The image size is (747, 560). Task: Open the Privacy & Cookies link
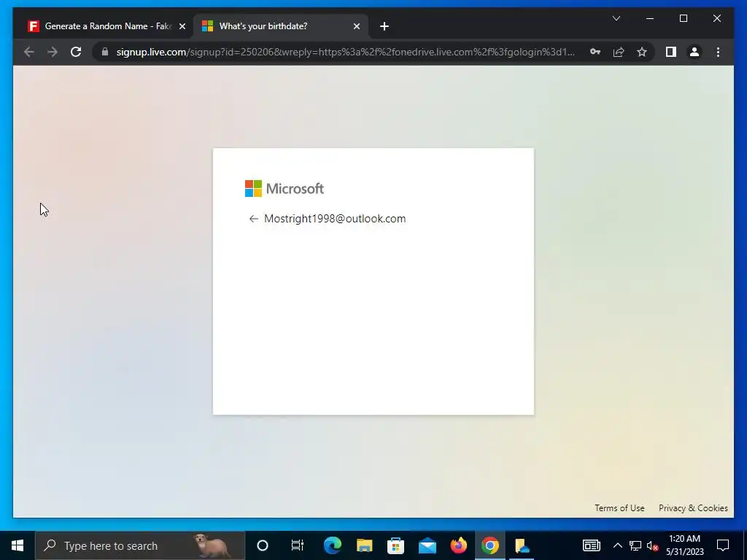click(x=693, y=508)
